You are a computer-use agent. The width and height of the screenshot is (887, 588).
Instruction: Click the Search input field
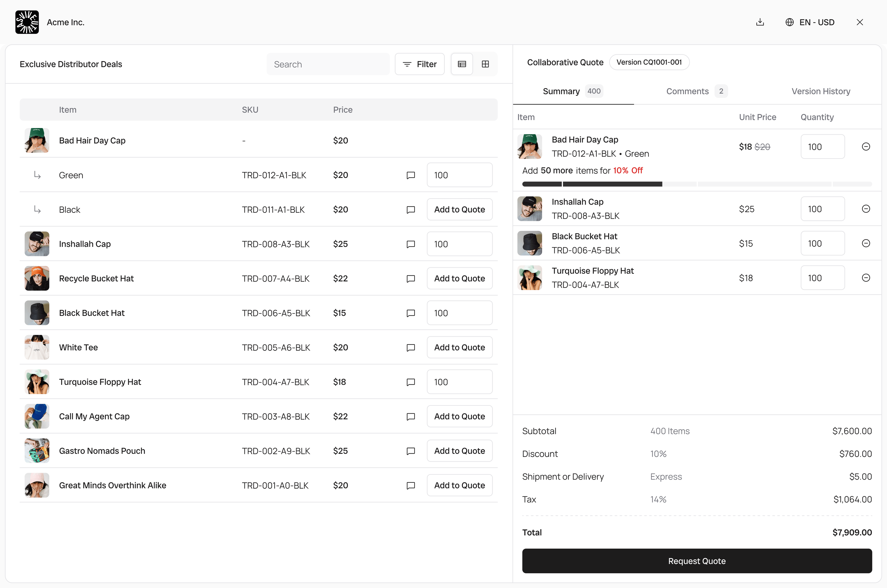tap(328, 64)
